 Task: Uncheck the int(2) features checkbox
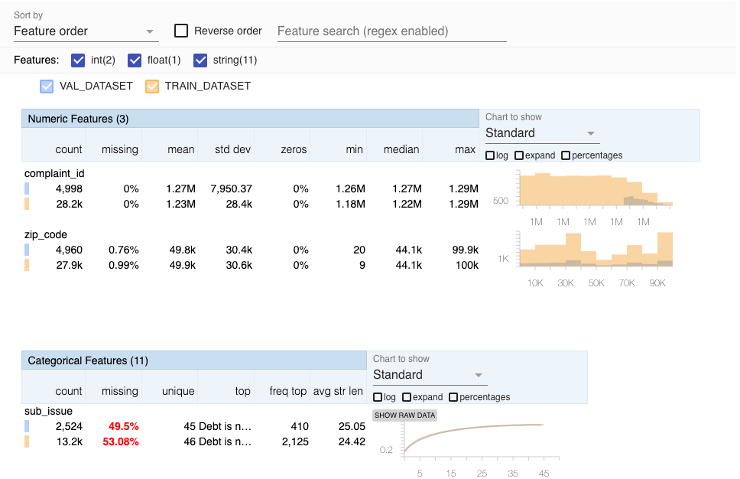tap(77, 60)
